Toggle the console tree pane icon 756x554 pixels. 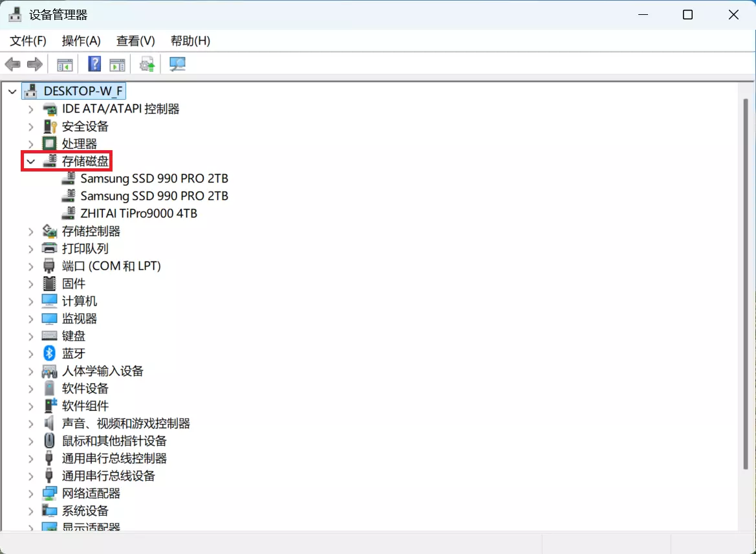(64, 63)
